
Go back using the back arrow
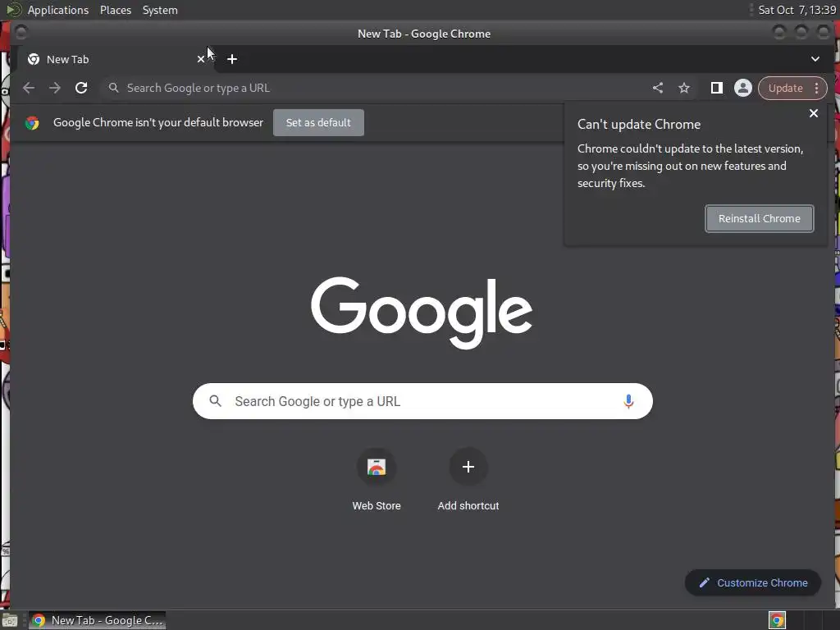tap(29, 88)
